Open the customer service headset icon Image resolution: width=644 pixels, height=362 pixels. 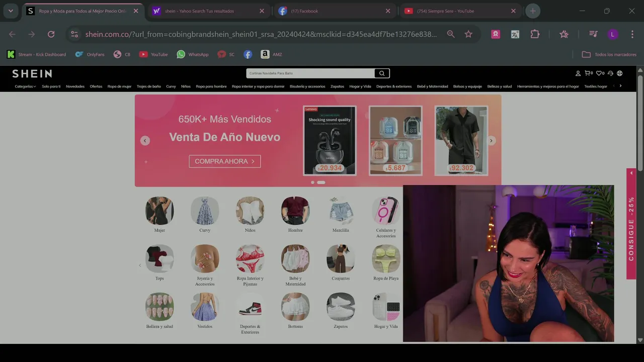click(610, 73)
